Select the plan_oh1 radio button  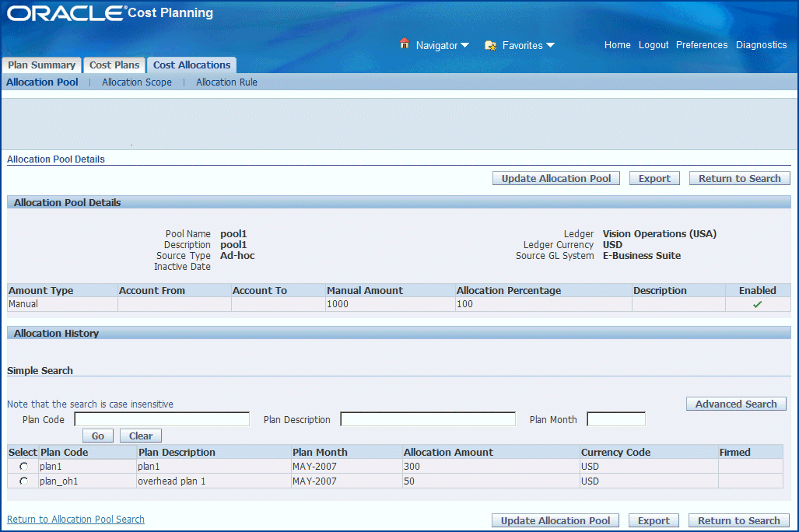(23, 481)
